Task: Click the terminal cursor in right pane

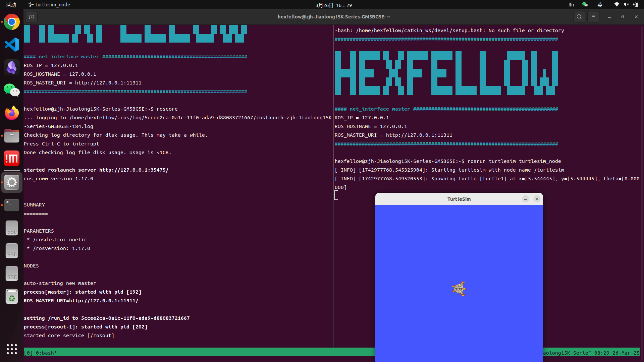Action: [x=336, y=195]
